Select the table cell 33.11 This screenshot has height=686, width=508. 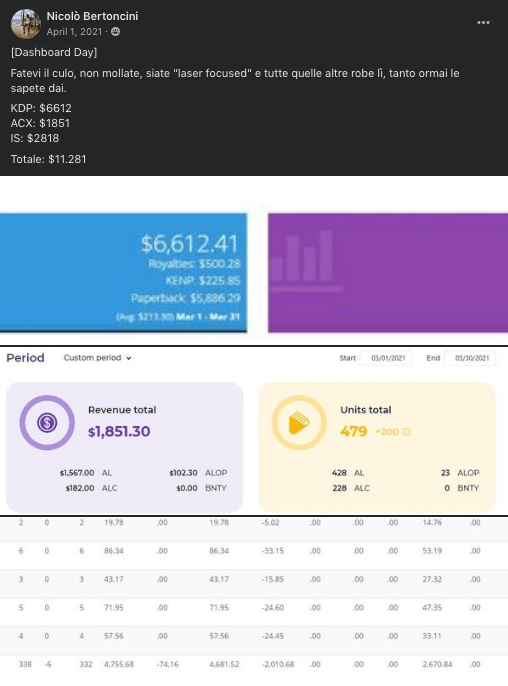(432, 636)
